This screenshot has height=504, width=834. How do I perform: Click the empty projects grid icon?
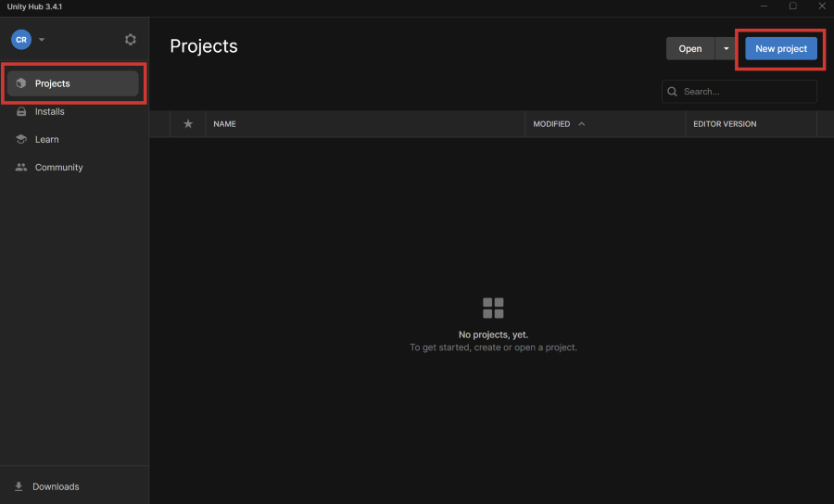pos(493,308)
